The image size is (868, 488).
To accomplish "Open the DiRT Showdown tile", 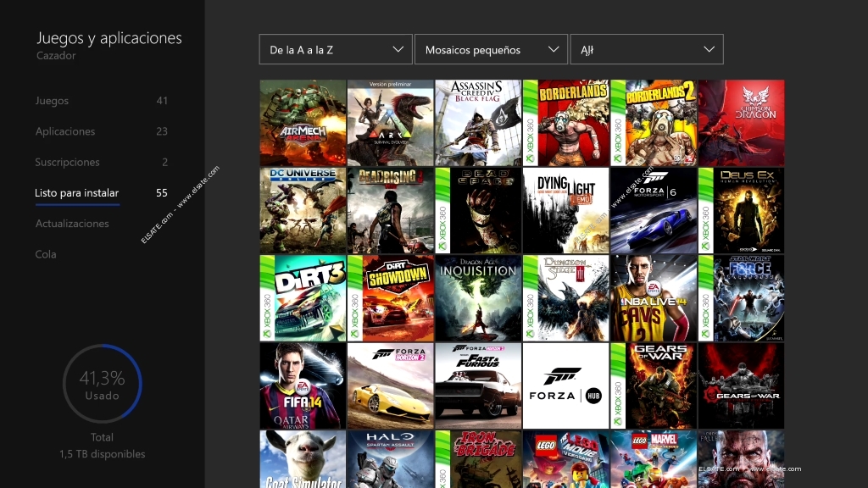I will tap(390, 298).
